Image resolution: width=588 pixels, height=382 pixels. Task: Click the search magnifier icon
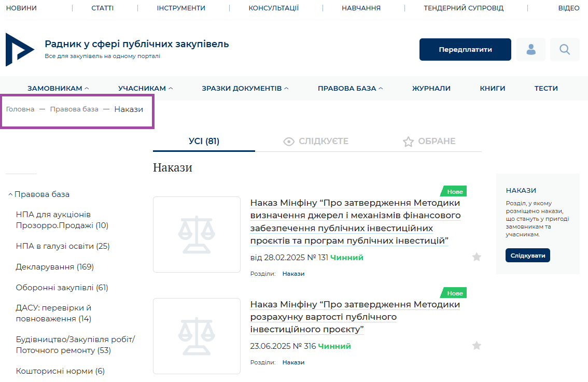pos(565,50)
